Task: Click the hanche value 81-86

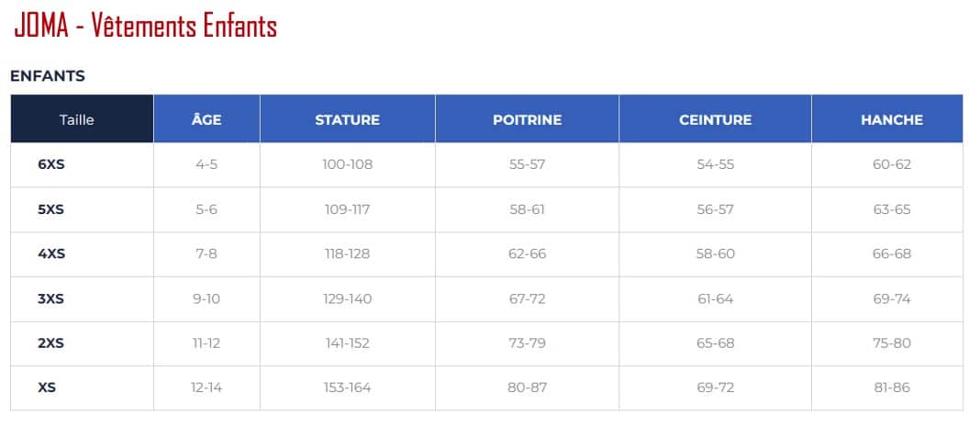Action: [x=892, y=388]
